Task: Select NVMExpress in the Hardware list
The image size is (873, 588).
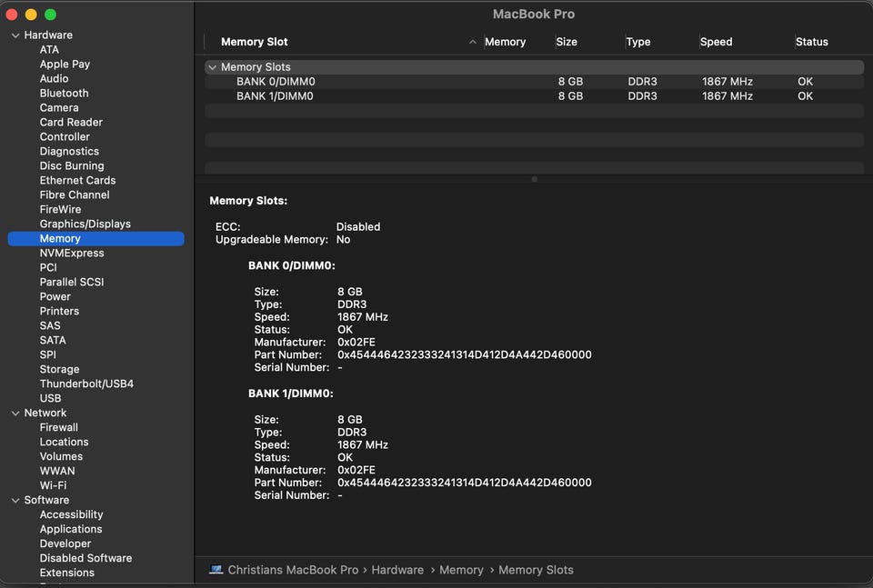Action: coord(72,254)
